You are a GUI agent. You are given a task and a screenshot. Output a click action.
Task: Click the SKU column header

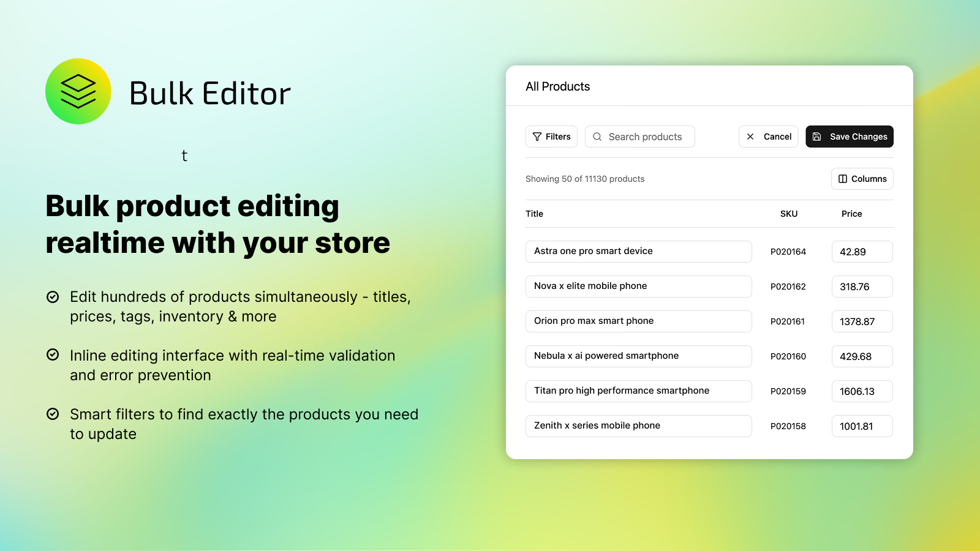789,214
